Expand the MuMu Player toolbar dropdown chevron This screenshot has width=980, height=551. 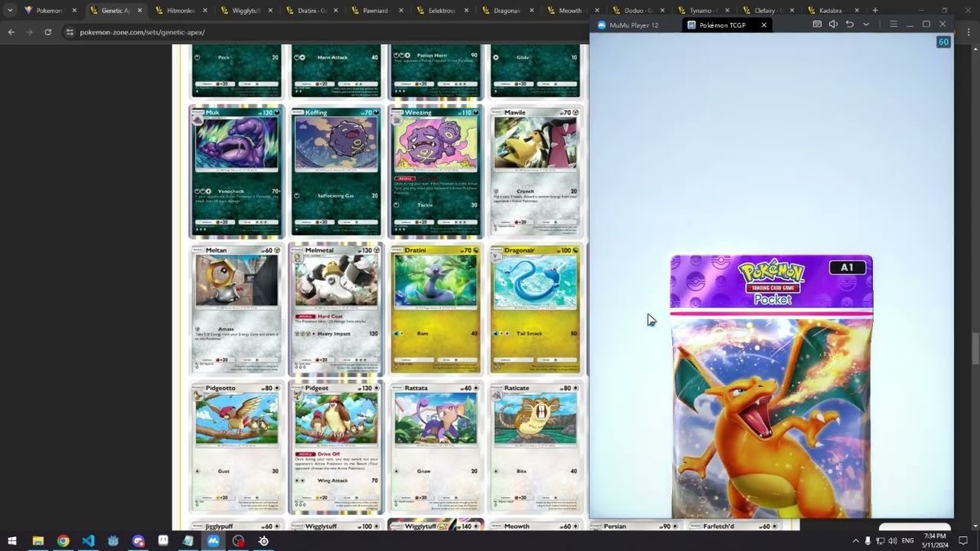click(866, 24)
